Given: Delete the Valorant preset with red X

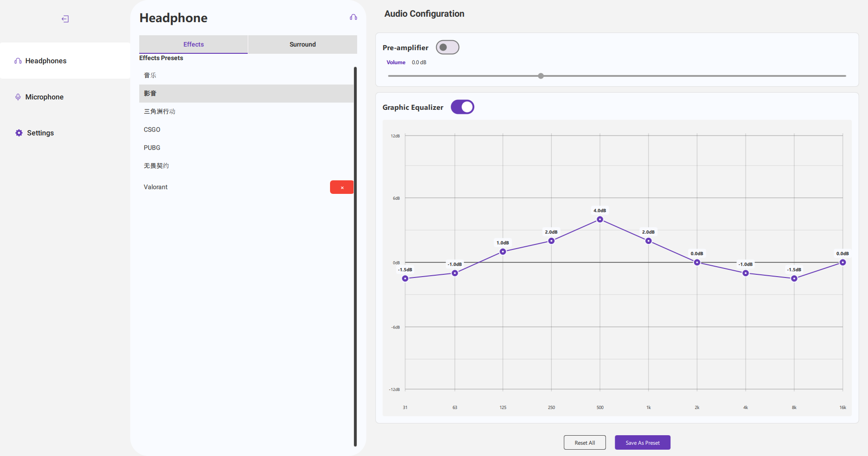Looking at the screenshot, I should coord(342,187).
